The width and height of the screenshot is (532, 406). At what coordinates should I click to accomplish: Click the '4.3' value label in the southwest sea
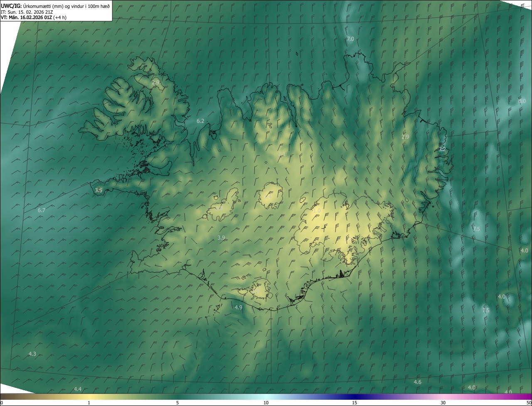click(x=32, y=354)
